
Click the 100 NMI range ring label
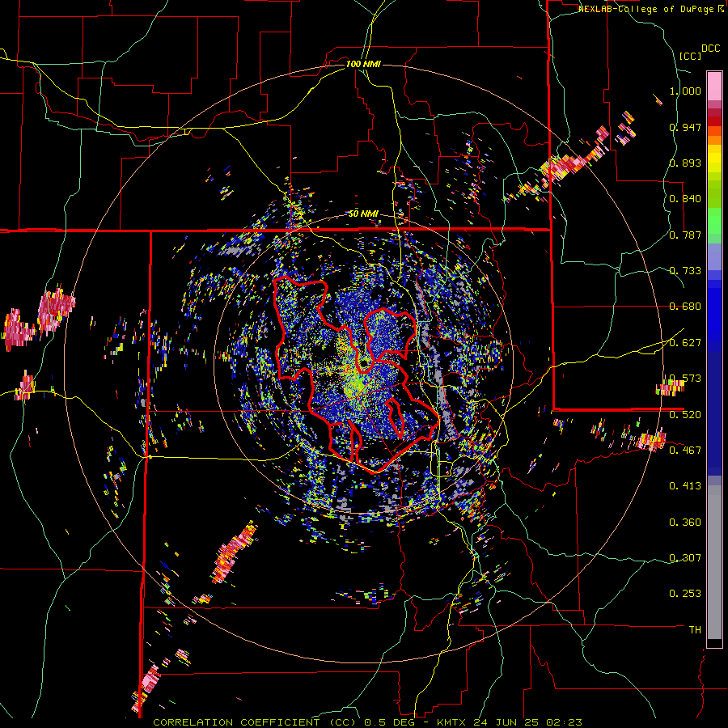click(363, 64)
